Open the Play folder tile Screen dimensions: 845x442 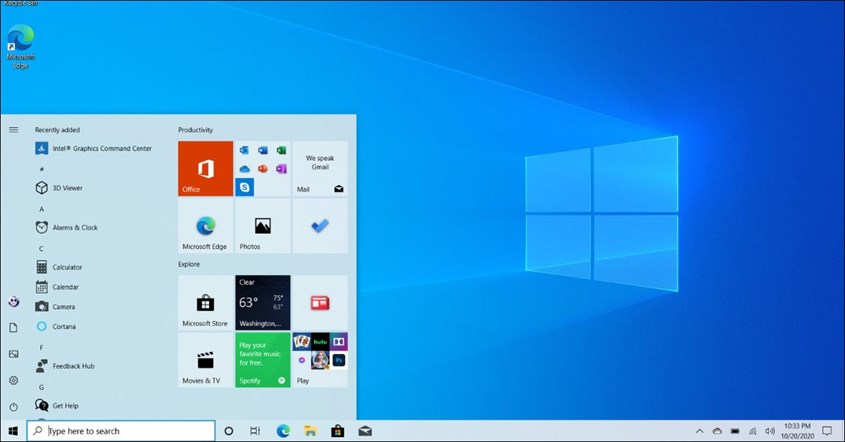coord(320,360)
